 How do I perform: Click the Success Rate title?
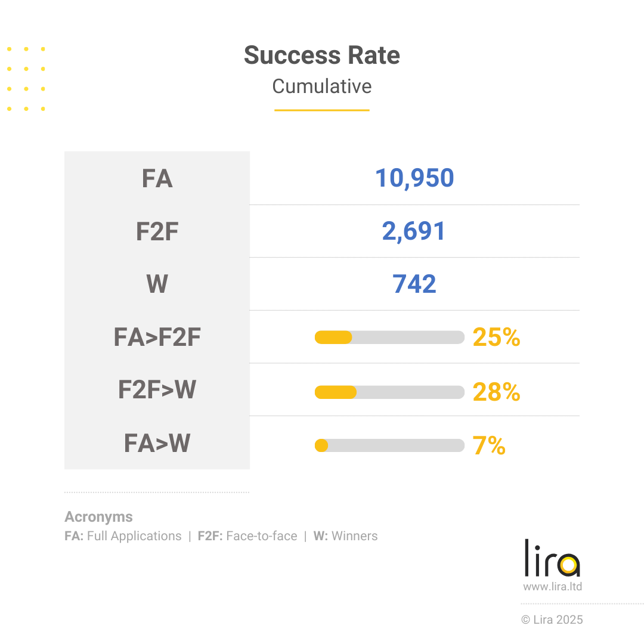click(x=322, y=55)
